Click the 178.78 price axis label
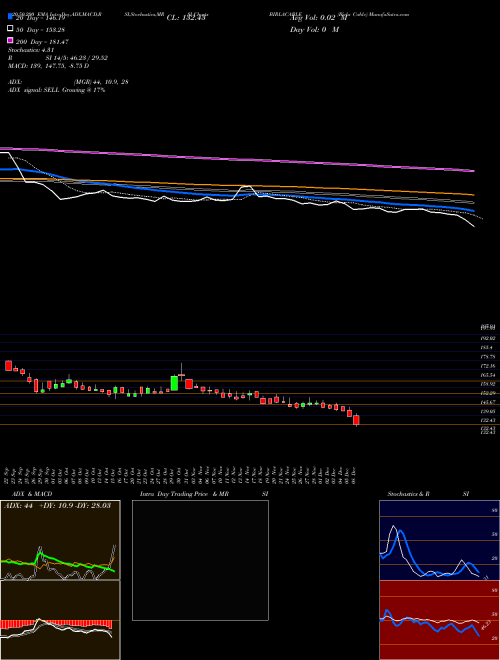Image resolution: width=500 pixels, height=660 pixels. [487, 357]
